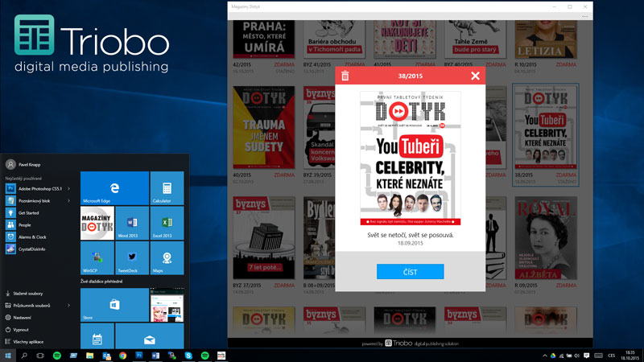Click the YouTubeři magazine cover preview
Image resolution: width=644 pixels, height=362 pixels.
click(x=411, y=158)
